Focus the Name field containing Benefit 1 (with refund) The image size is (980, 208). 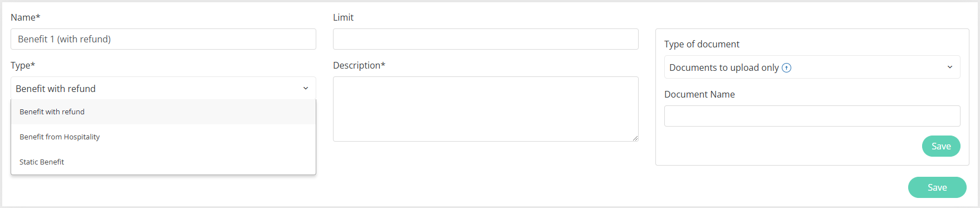coord(163,39)
